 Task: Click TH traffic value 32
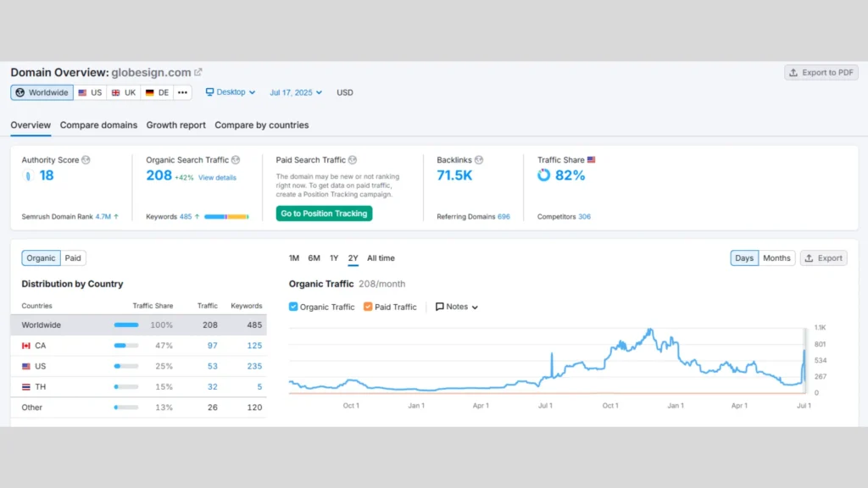pos(213,386)
